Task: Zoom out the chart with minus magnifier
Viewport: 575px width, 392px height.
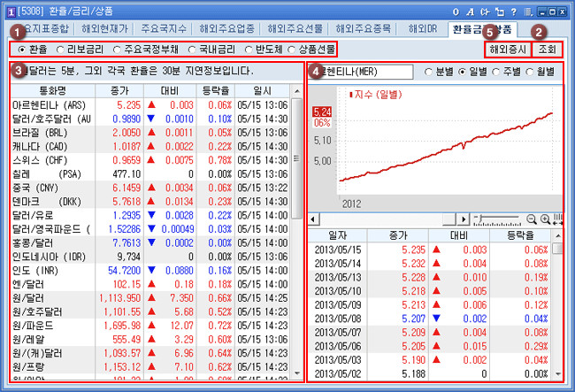Action: coord(531,219)
